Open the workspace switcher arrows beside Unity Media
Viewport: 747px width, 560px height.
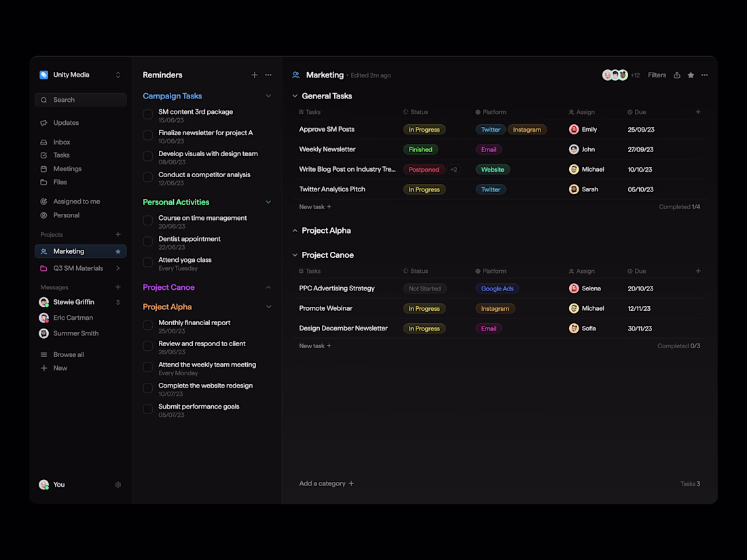118,75
